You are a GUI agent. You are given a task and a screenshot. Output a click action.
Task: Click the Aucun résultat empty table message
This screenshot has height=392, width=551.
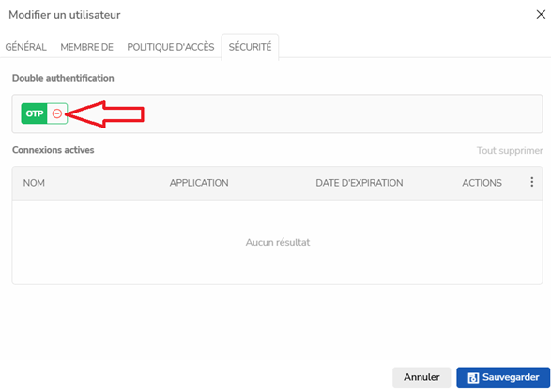point(278,242)
